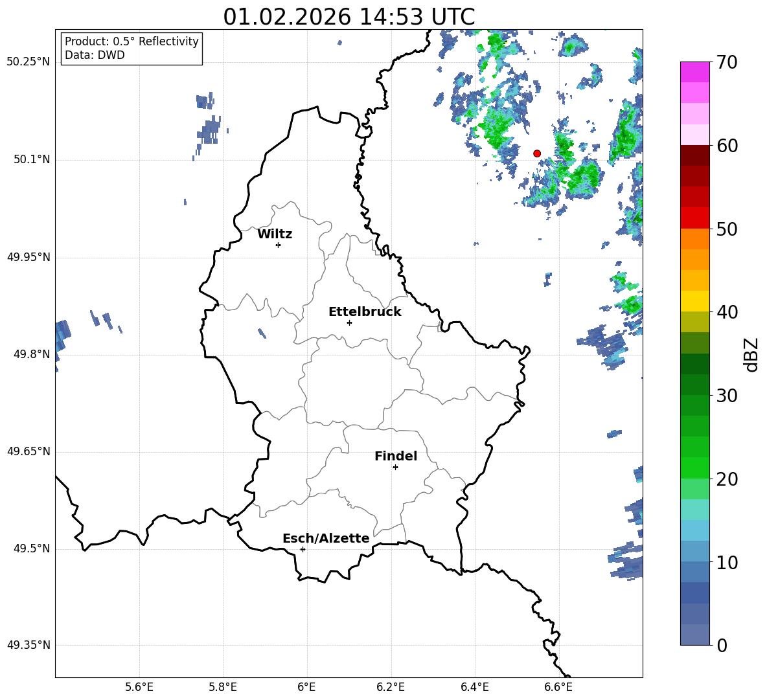Click the Wiltz city label
The width and height of the screenshot is (767, 700).
tap(275, 234)
